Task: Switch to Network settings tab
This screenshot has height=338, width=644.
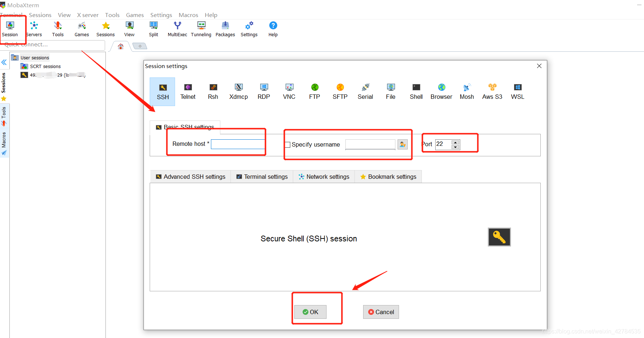Action: point(324,177)
